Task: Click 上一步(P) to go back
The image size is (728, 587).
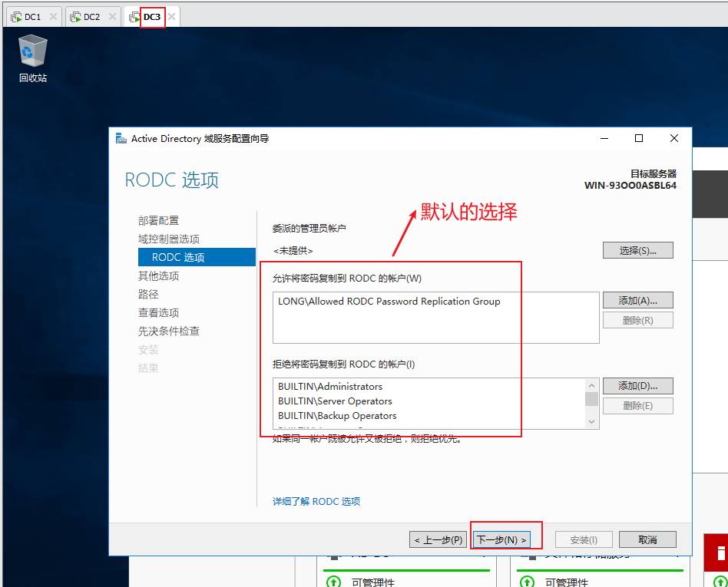Action: click(438, 539)
